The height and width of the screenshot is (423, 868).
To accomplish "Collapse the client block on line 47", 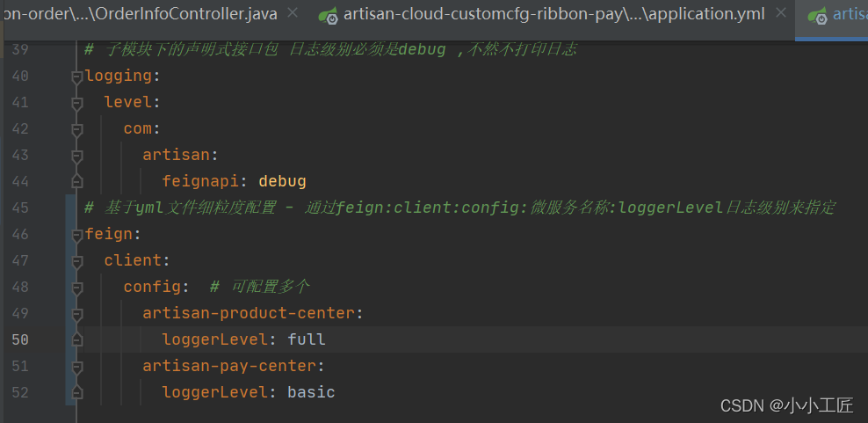I will point(77,261).
